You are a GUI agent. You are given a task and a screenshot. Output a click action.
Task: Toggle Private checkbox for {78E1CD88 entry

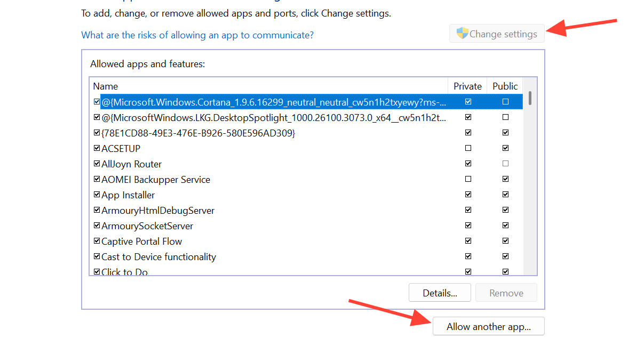(468, 132)
